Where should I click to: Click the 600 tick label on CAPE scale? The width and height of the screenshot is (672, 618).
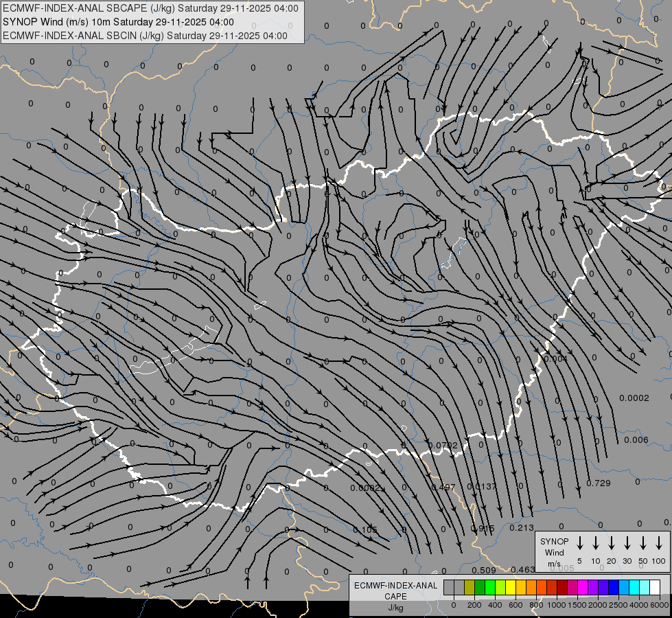(515, 605)
